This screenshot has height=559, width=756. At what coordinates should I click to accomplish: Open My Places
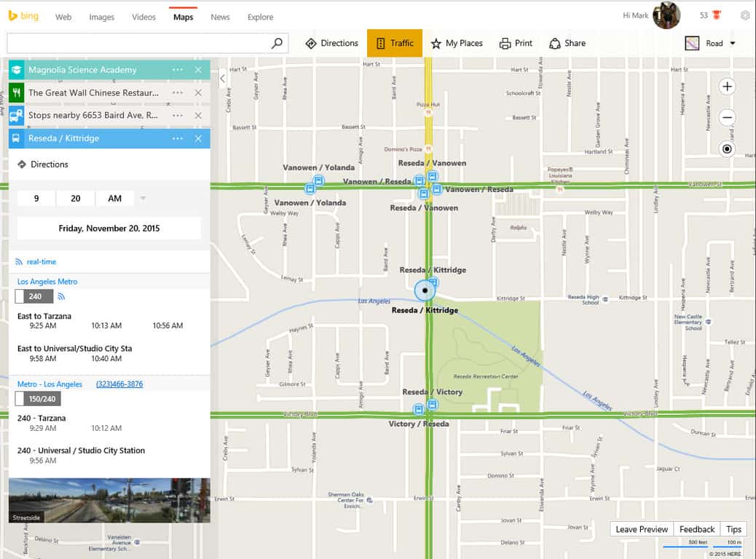[x=457, y=44]
